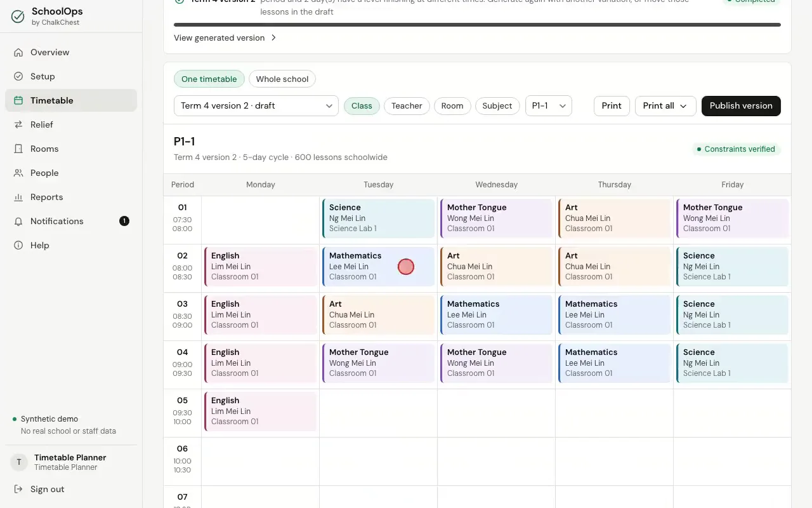Click the Relief swap arrows icon
Image resolution: width=812 pixels, height=508 pixels.
coord(18,124)
